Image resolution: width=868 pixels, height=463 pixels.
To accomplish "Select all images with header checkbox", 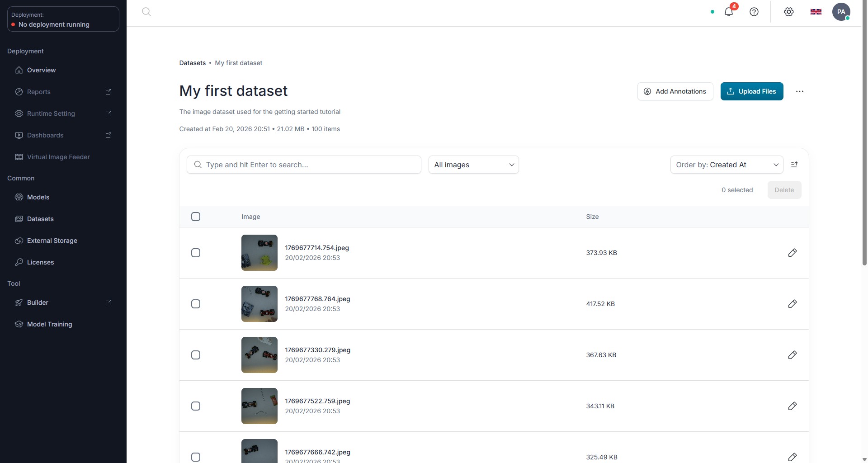I will click(x=196, y=217).
